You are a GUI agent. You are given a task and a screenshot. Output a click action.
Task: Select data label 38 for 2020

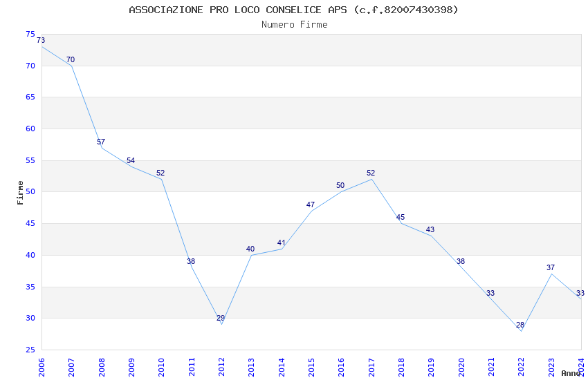(461, 261)
